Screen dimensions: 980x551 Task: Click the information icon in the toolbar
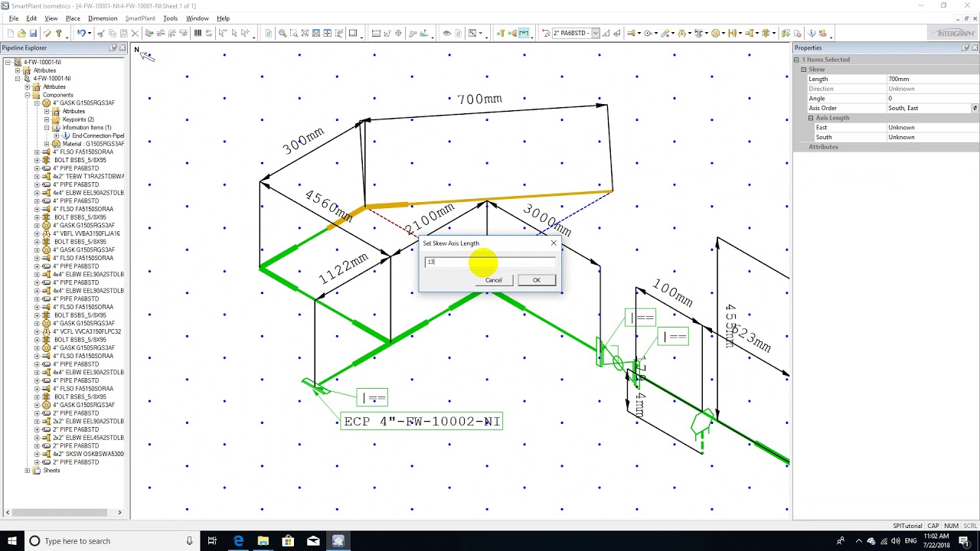(812, 33)
